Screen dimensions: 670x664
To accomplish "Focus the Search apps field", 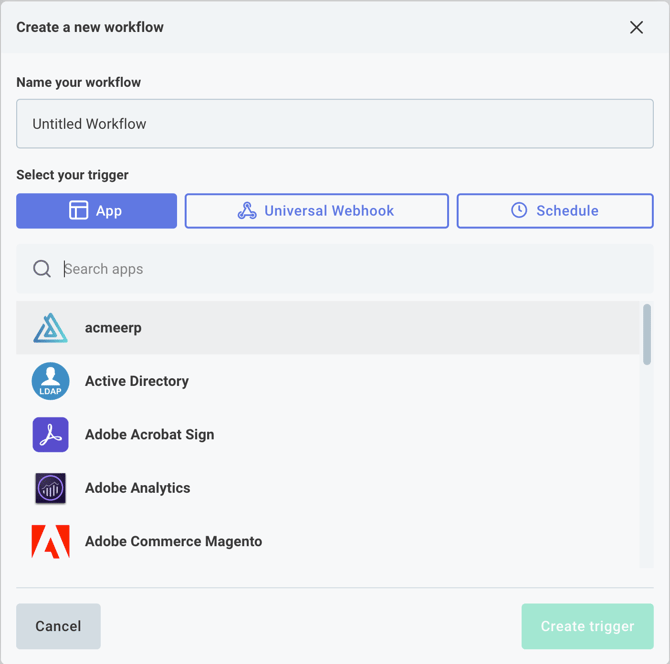I will pyautogui.click(x=350, y=269).
